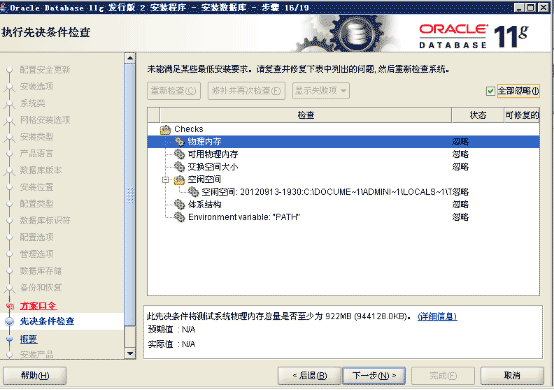
Task: Click the Checks root folder icon
Action: (x=165, y=129)
